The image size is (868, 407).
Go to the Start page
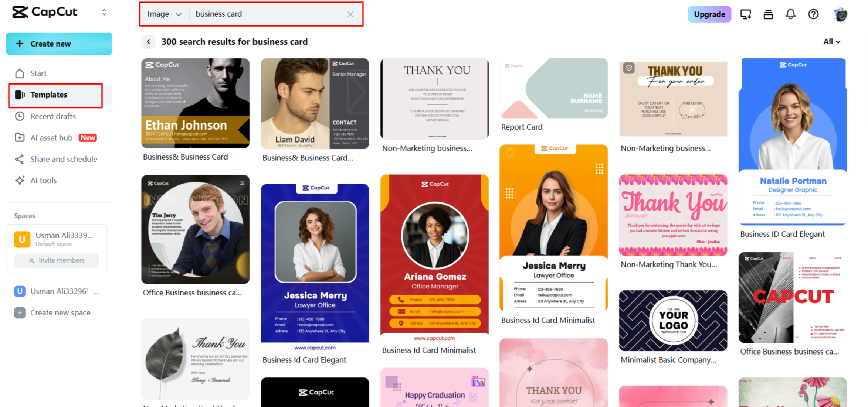click(38, 73)
